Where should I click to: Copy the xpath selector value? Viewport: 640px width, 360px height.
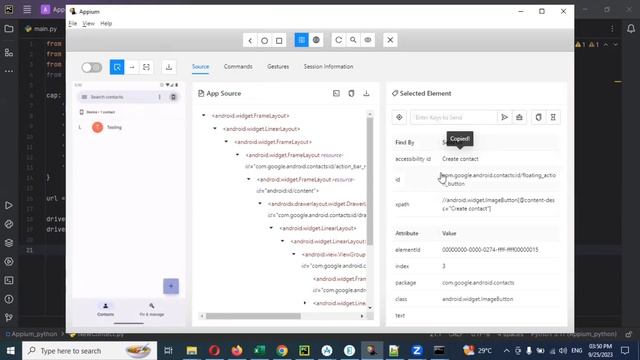(x=498, y=204)
